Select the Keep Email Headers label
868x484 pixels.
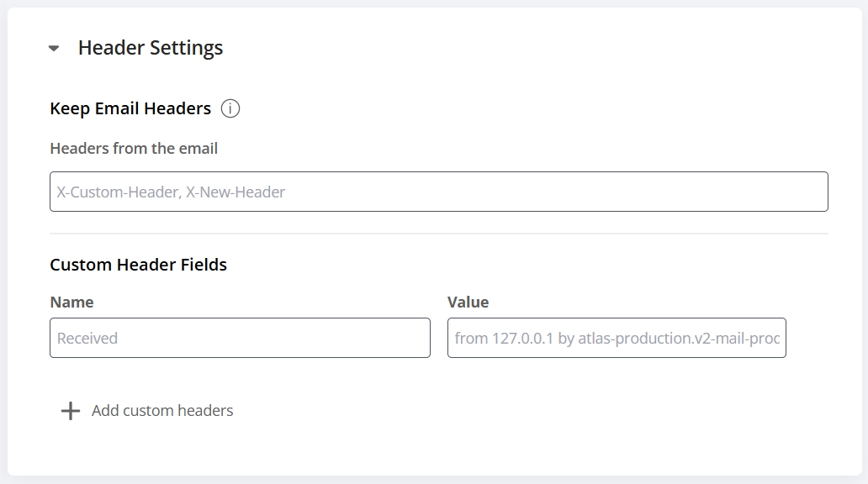tap(130, 108)
